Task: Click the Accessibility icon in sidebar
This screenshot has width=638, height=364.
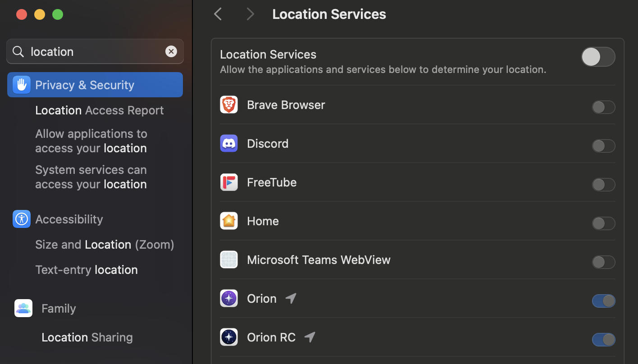Action: (x=22, y=219)
